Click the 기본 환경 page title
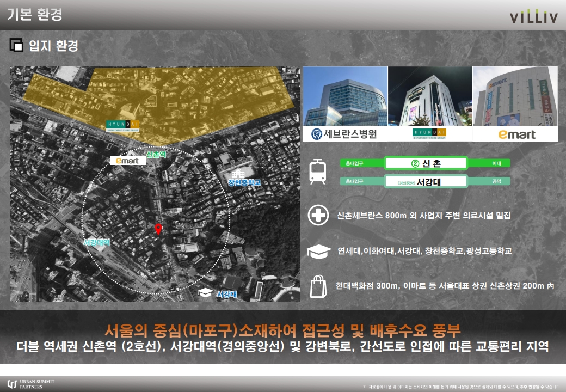 click(x=35, y=15)
